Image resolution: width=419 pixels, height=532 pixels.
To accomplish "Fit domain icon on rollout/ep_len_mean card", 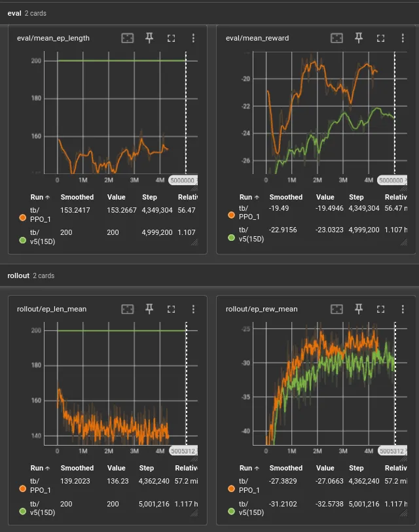I will pyautogui.click(x=127, y=309).
